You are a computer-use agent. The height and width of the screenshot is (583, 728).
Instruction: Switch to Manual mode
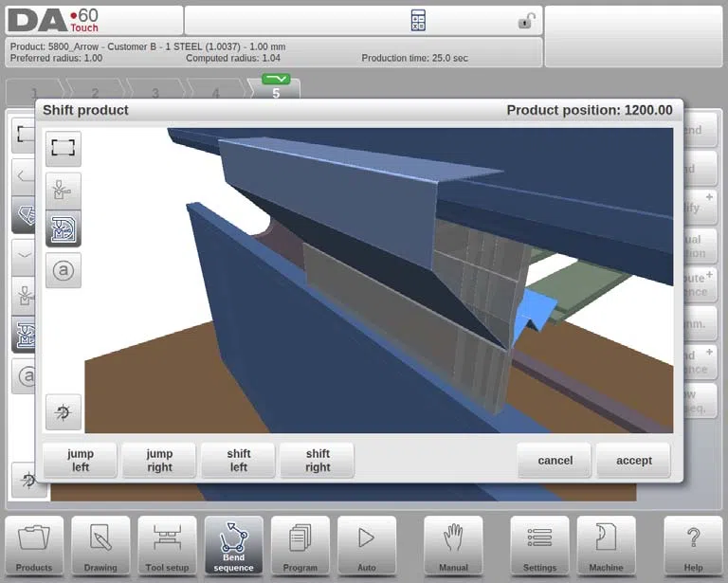click(x=453, y=546)
